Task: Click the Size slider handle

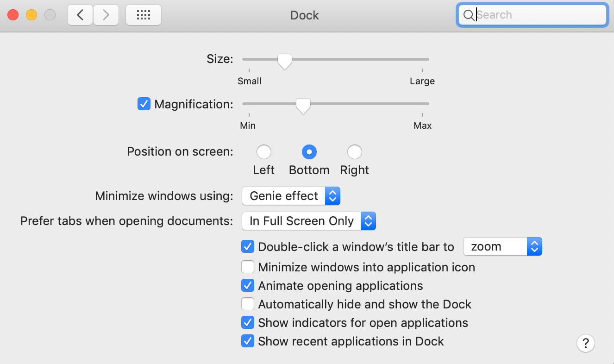Action: (x=284, y=61)
